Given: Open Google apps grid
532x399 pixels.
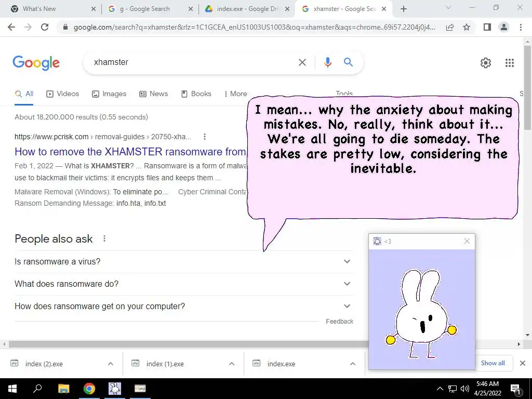Looking at the screenshot, I should 510,63.
